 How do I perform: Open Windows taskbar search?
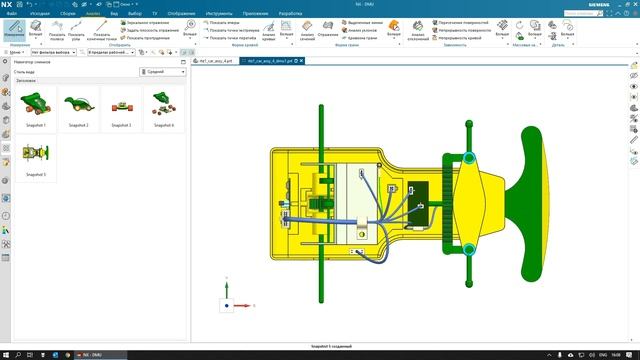[18, 355]
